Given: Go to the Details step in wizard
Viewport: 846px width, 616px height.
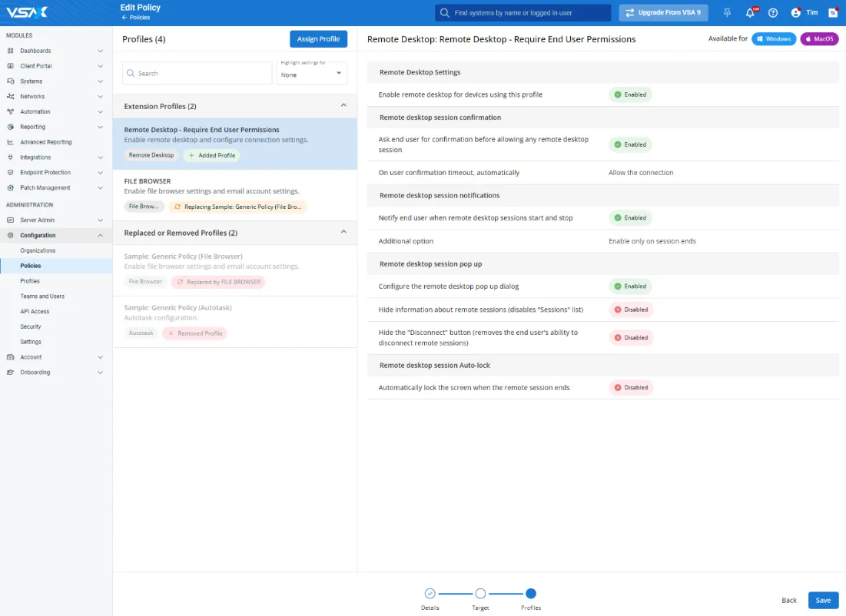Looking at the screenshot, I should click(430, 594).
